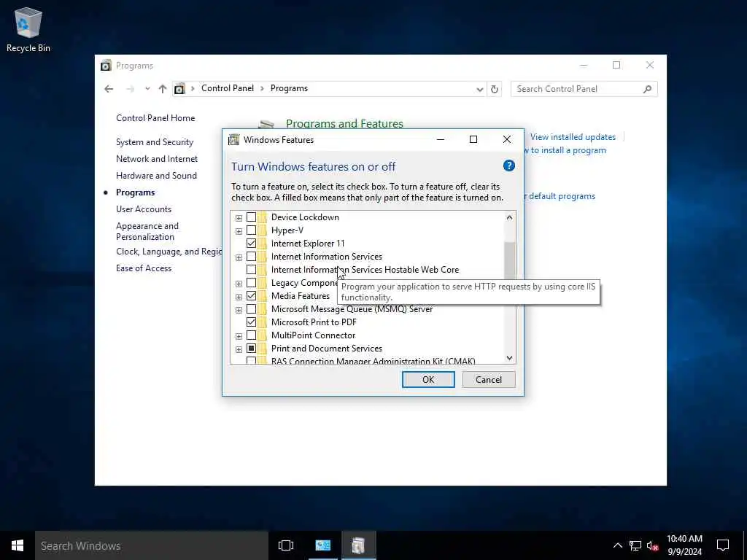Click Appearance and Personalization
This screenshot has height=560, width=747.
pyautogui.click(x=147, y=231)
